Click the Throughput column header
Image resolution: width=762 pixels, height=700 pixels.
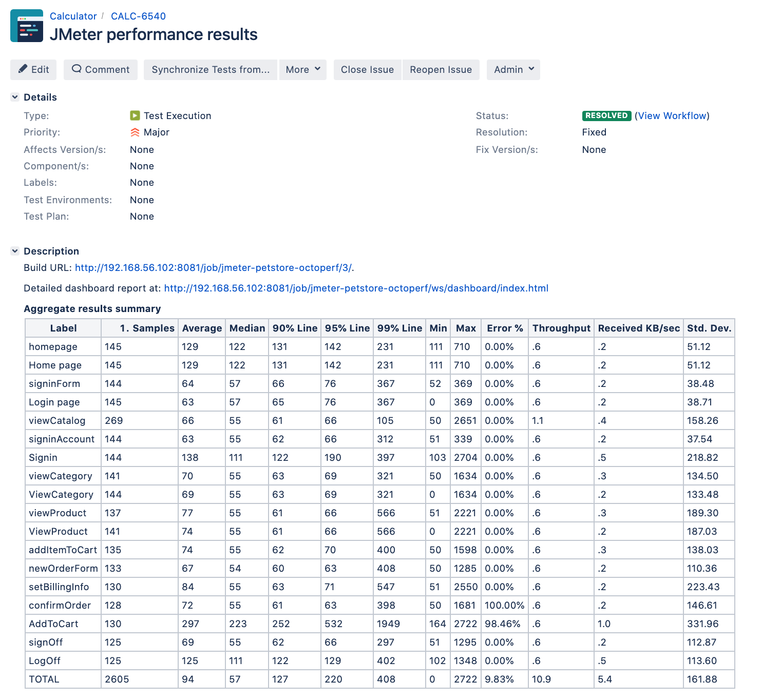coord(561,328)
